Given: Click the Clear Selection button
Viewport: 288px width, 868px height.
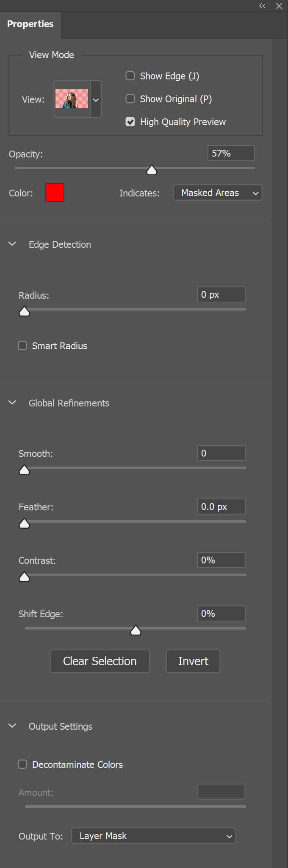Looking at the screenshot, I should tap(100, 661).
